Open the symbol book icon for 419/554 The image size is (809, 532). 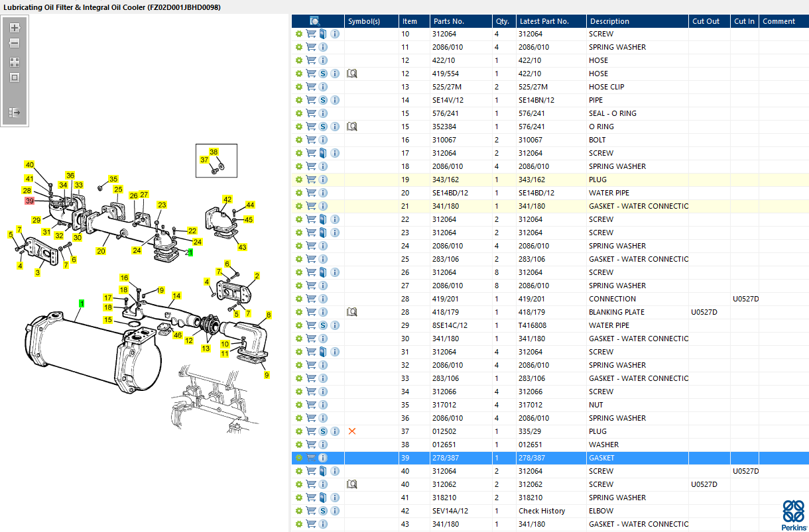(x=352, y=74)
